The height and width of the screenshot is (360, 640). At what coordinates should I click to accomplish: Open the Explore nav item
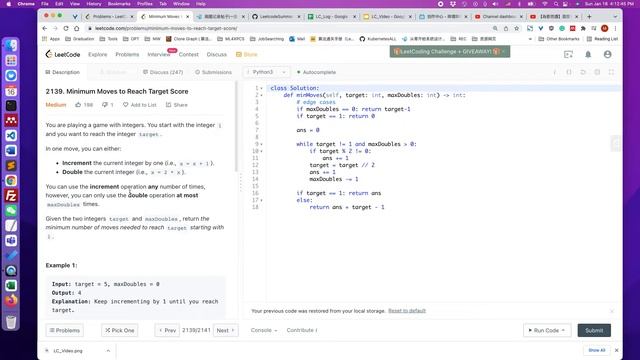pyautogui.click(x=98, y=54)
